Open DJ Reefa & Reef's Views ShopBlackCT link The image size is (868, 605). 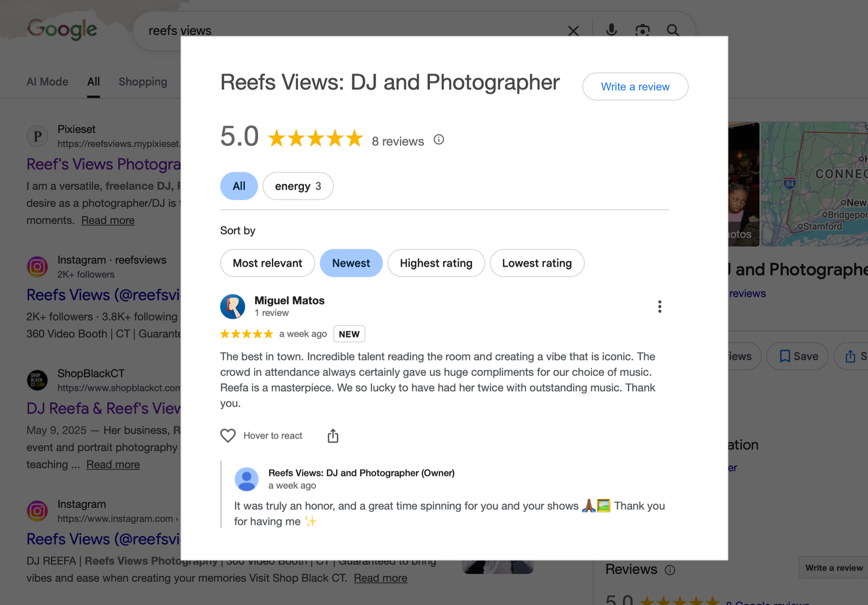pyautogui.click(x=104, y=408)
